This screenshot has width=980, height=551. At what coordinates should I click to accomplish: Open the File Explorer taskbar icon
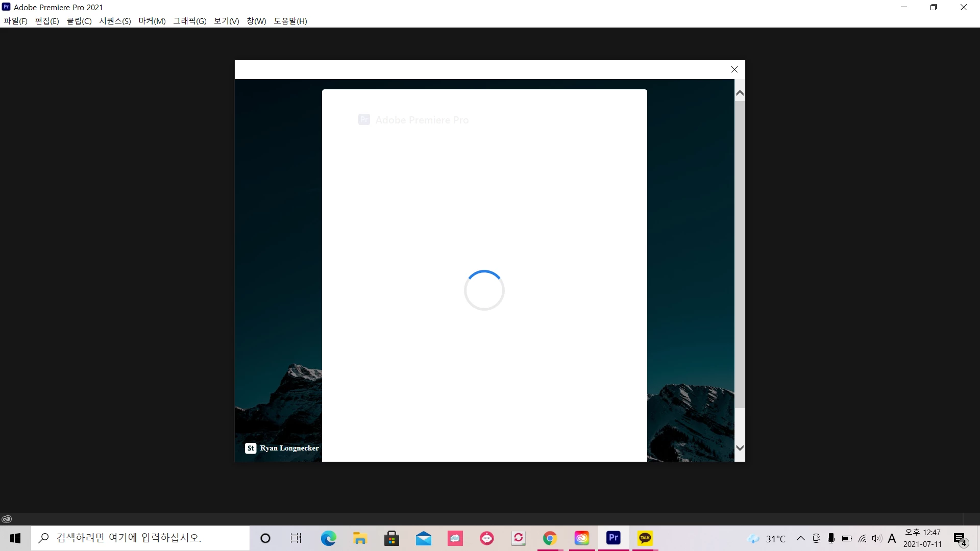[360, 538]
